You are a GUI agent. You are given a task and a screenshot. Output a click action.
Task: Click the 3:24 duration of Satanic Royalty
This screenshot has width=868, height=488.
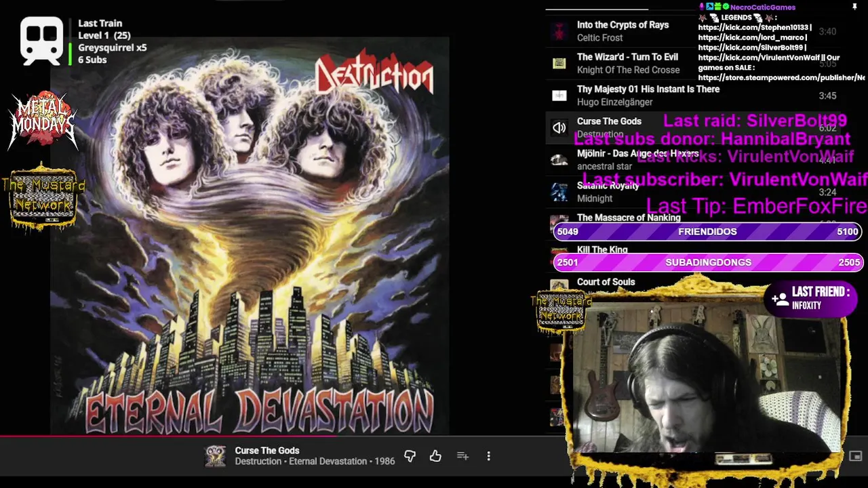(x=827, y=192)
